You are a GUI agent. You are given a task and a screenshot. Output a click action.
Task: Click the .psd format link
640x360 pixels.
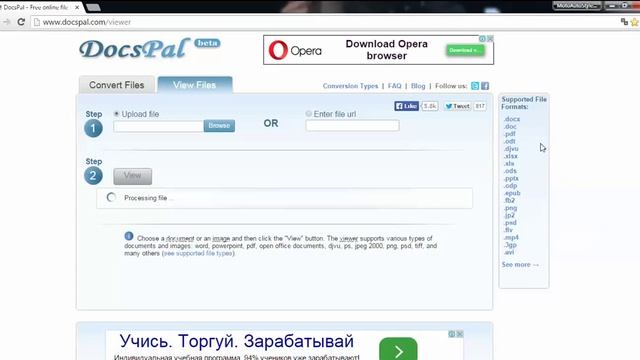[x=510, y=223]
